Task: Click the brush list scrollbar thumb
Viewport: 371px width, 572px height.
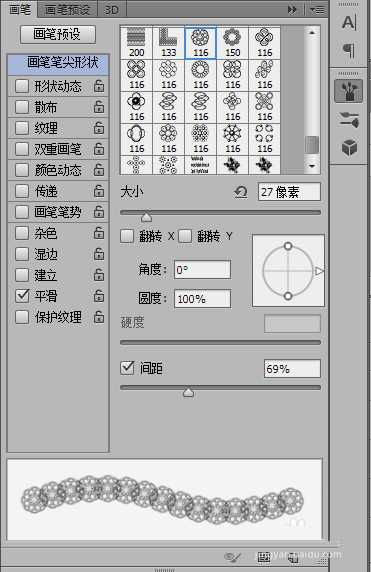Action: tap(312, 144)
